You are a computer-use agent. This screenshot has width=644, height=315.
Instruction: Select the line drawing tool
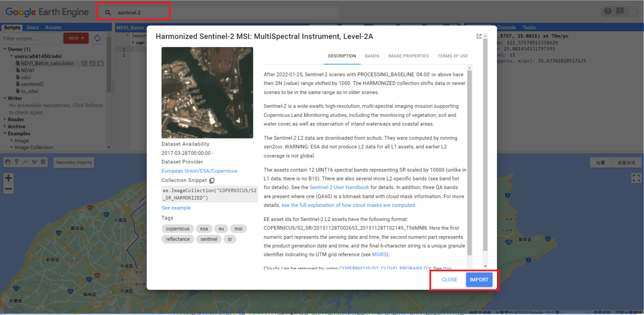point(25,162)
